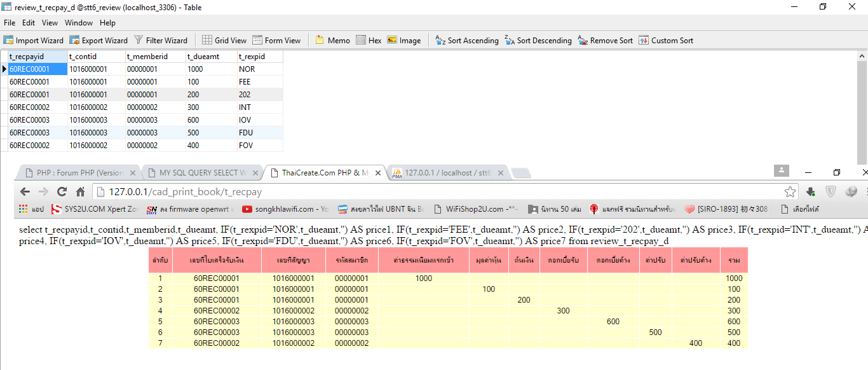Sort the column ascending
The width and height of the screenshot is (868, 370).
click(x=466, y=40)
